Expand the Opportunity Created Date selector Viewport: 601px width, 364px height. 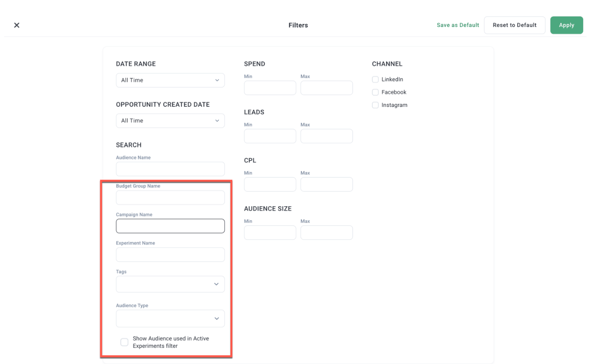pyautogui.click(x=170, y=120)
